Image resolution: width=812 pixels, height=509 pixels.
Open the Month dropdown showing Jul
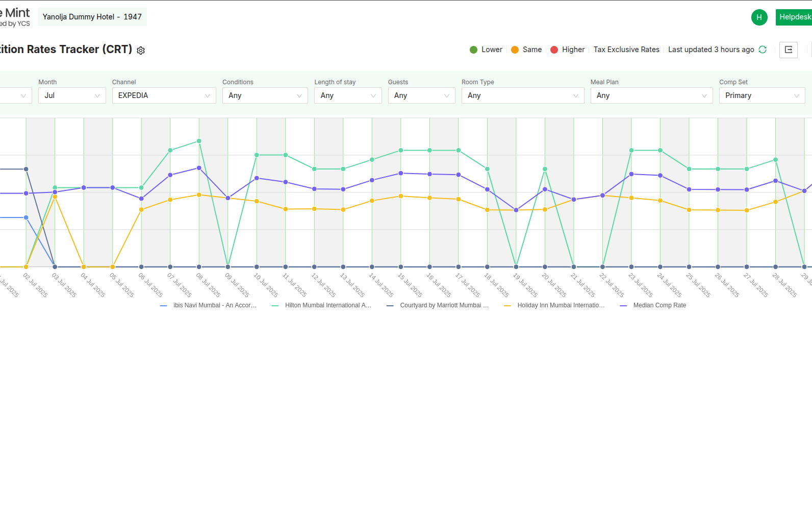[x=72, y=95]
